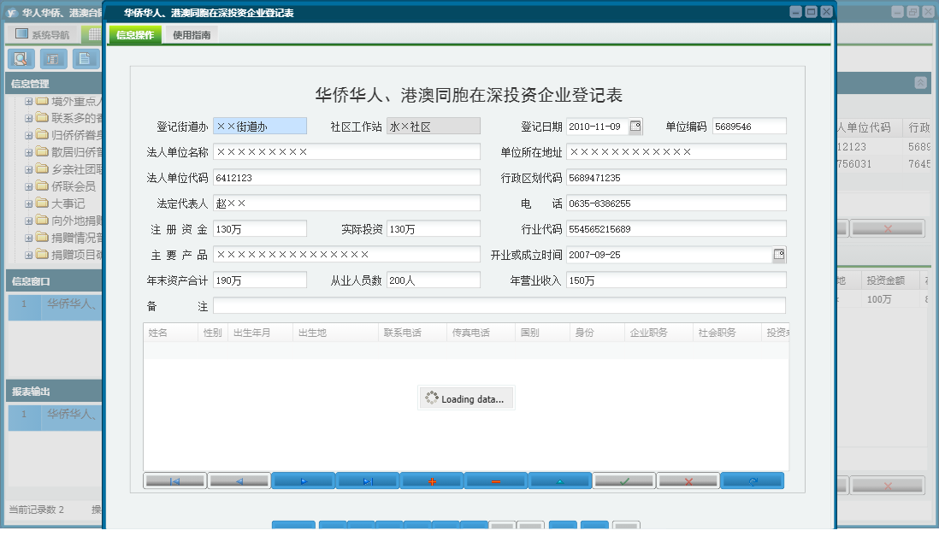Image resolution: width=939 pixels, height=560 pixels.
Task: Open the 信息操作 tab
Action: pos(134,35)
